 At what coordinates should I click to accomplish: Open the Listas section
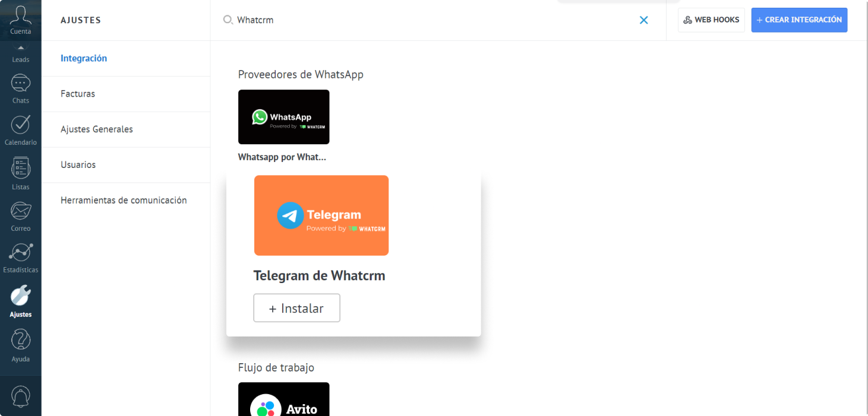(20, 173)
